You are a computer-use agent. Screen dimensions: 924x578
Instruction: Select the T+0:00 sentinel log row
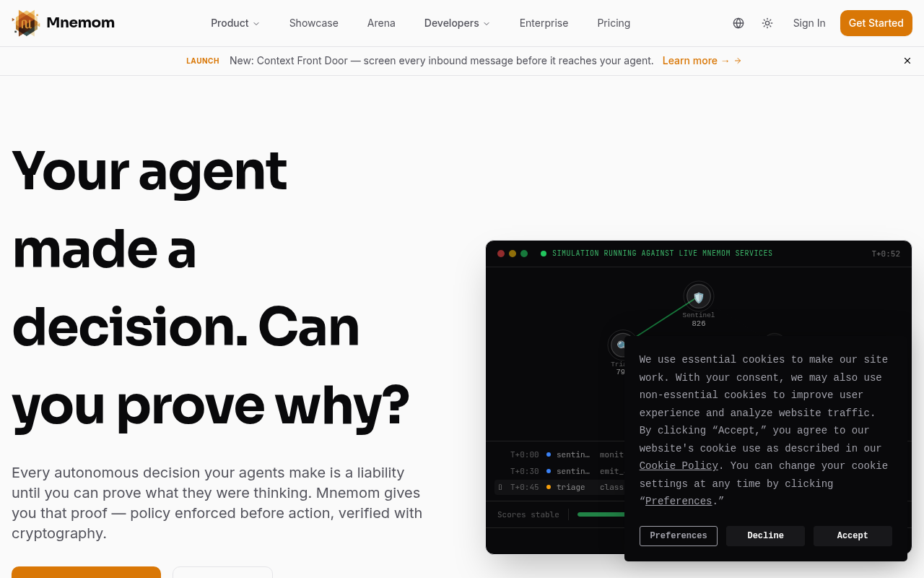click(x=559, y=455)
